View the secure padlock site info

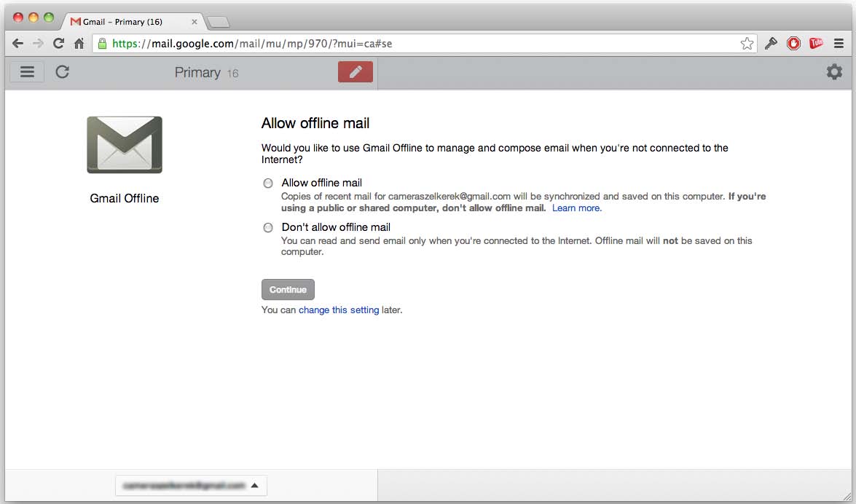pos(102,44)
